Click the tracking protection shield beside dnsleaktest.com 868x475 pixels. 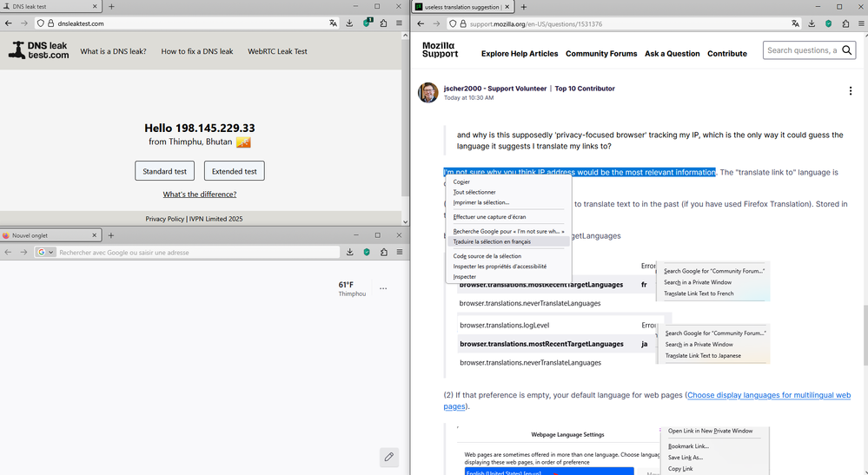40,23
